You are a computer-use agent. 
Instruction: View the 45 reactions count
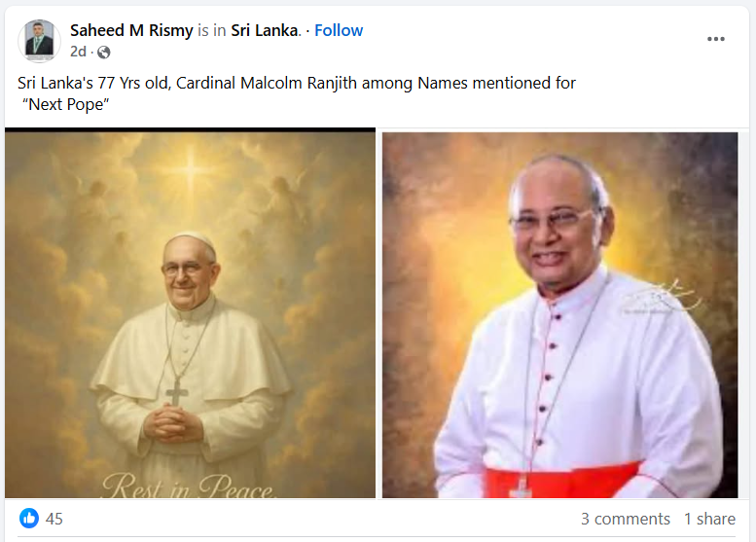(x=54, y=519)
